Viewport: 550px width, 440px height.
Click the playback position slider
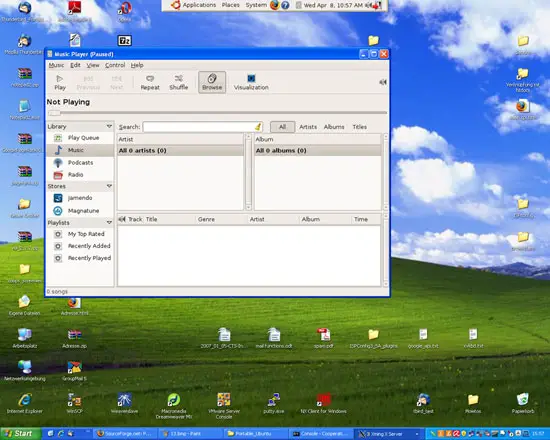coord(217,113)
